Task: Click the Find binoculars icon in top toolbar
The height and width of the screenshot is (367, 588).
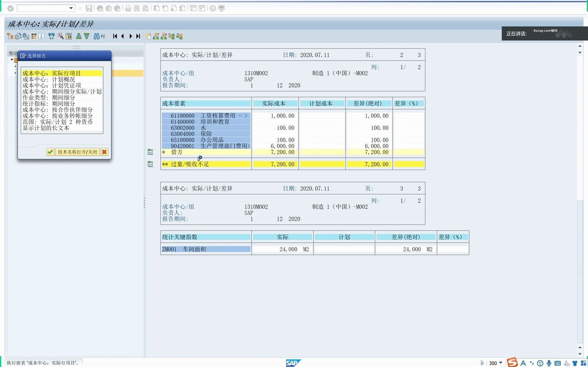Action: pos(137,8)
